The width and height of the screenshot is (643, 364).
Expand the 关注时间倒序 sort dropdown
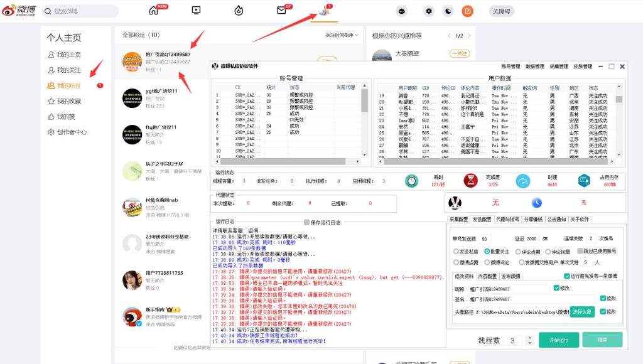pyautogui.click(x=343, y=35)
